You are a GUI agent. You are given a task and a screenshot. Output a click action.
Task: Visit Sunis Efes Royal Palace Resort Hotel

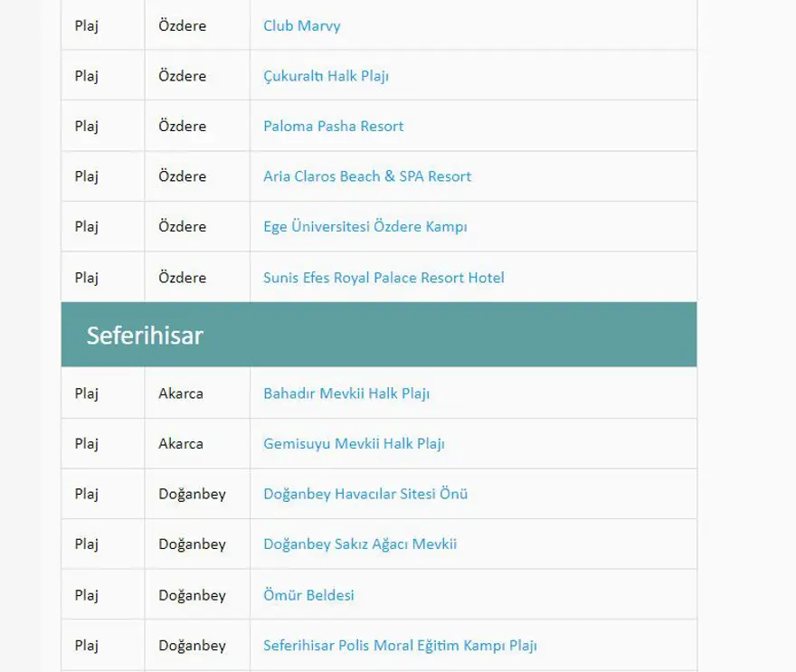[x=384, y=278]
